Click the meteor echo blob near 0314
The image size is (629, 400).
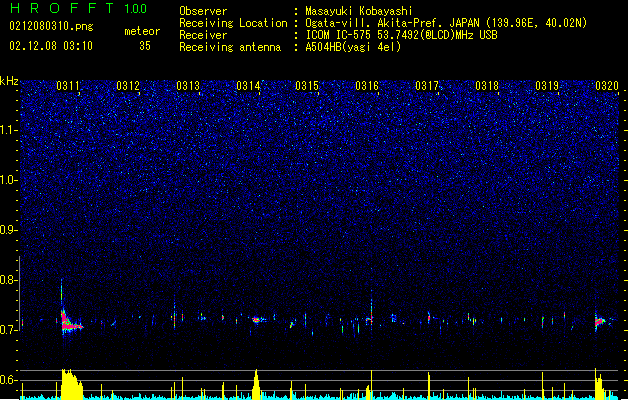pyautogui.click(x=257, y=320)
